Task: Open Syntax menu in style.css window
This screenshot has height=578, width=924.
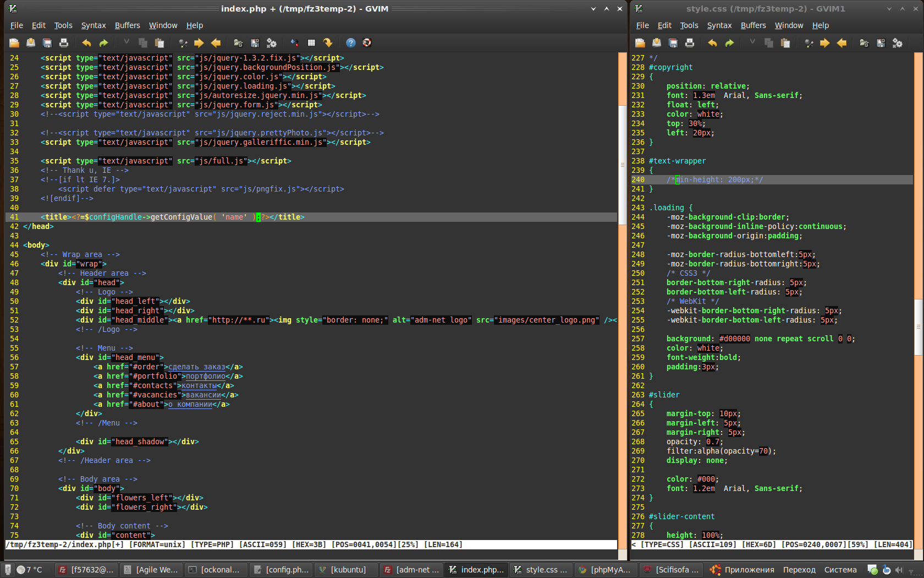Action: [719, 25]
